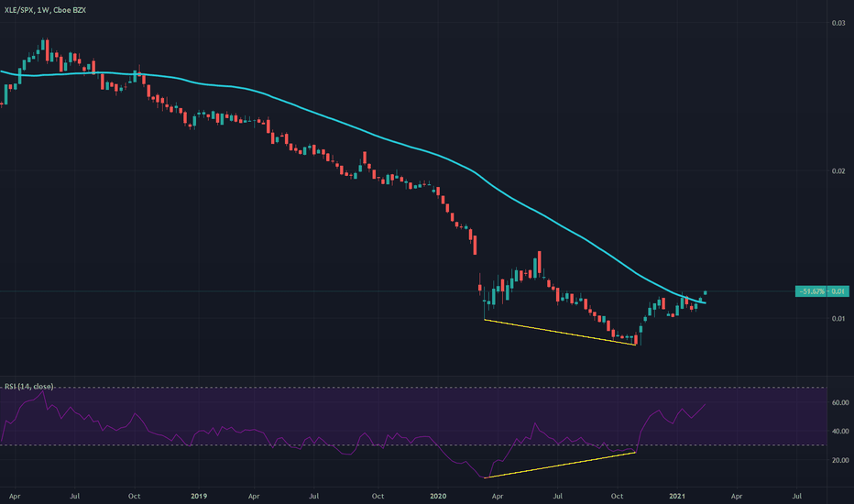This screenshot has width=854, height=504.
Task: Click the XLE/SPX, 1W, Cboe BZX title
Action: click(x=45, y=10)
